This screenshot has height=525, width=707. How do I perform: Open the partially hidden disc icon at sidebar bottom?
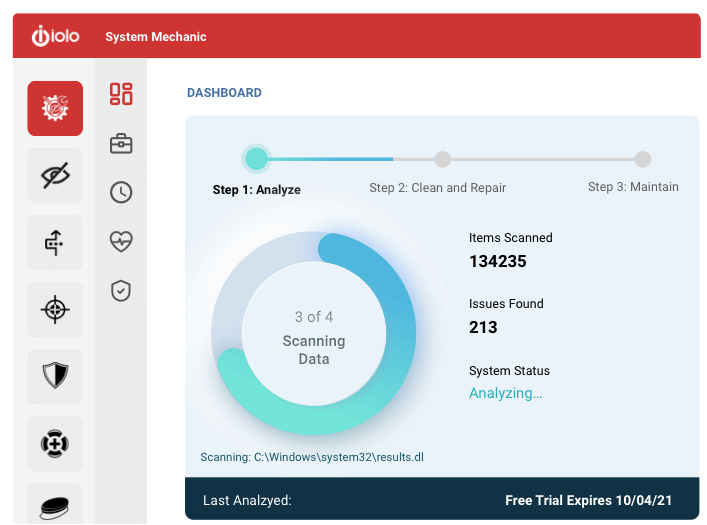(55, 505)
